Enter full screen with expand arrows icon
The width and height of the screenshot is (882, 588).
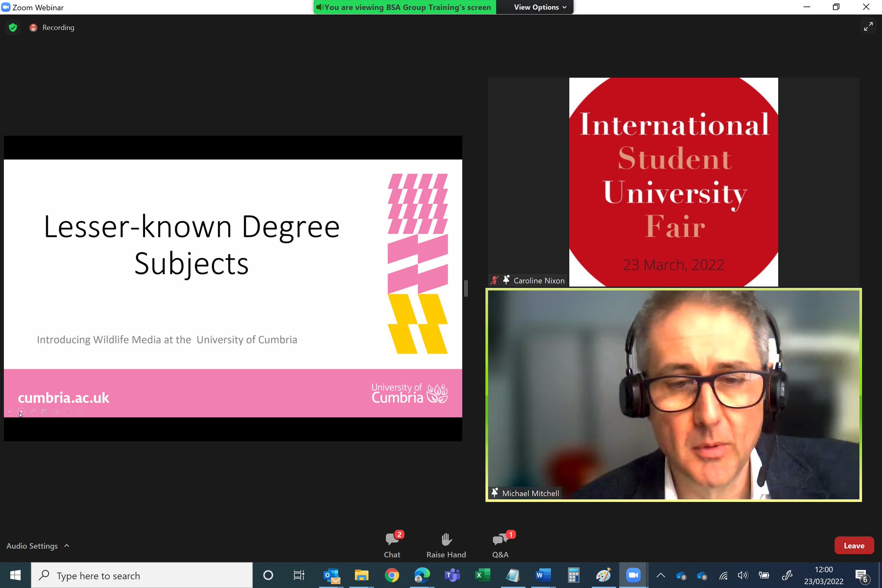click(868, 27)
